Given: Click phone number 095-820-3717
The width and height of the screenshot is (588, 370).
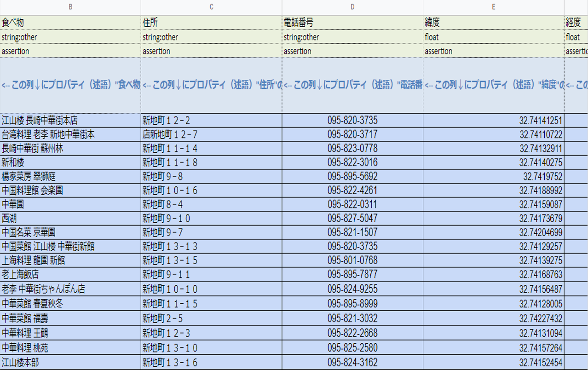Looking at the screenshot, I should [x=352, y=134].
